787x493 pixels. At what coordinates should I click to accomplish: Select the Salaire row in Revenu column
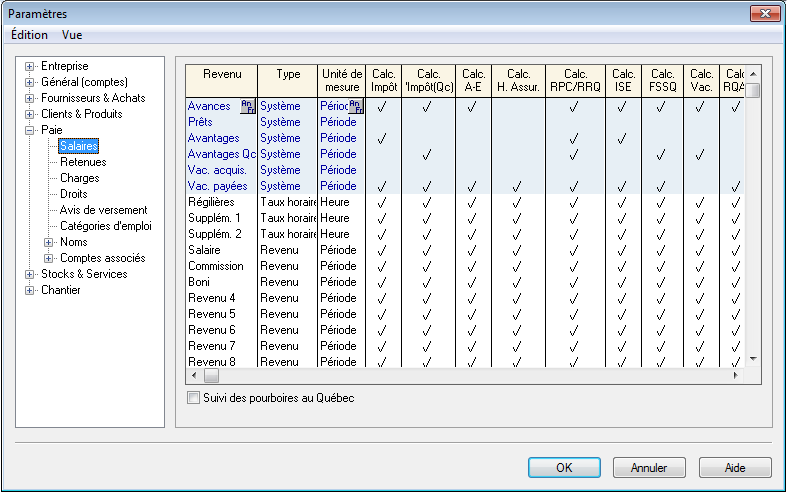pyautogui.click(x=205, y=250)
